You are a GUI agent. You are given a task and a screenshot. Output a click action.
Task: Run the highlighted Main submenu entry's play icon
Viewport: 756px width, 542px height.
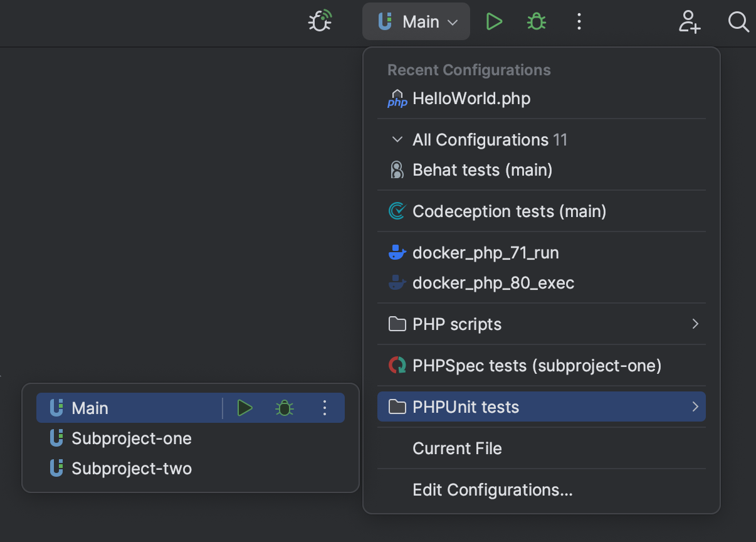245,408
